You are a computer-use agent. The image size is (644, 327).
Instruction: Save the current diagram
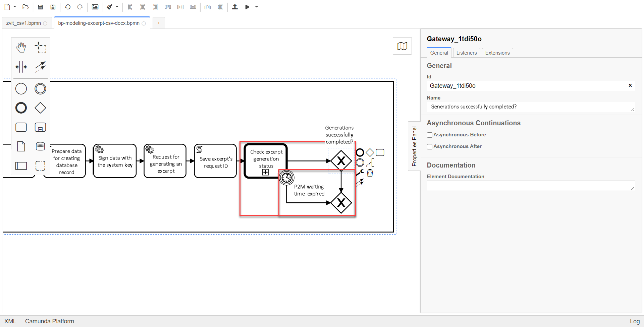coord(40,7)
